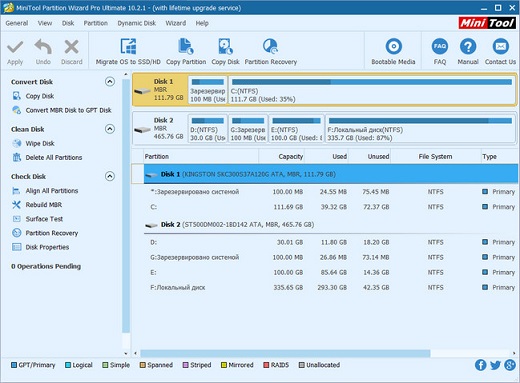Open the General menu
Screen dimensions: 520x383
[x=17, y=23]
